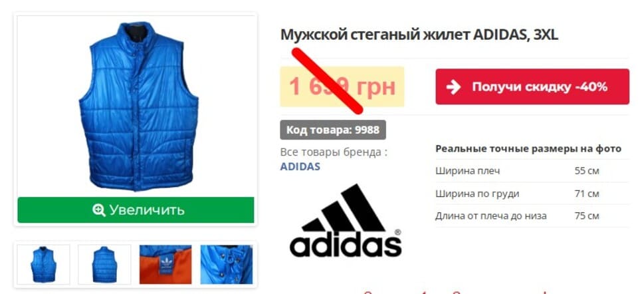This screenshot has height=294, width=644.
Task: Open the ADIDAS brand link
Action: (x=300, y=166)
